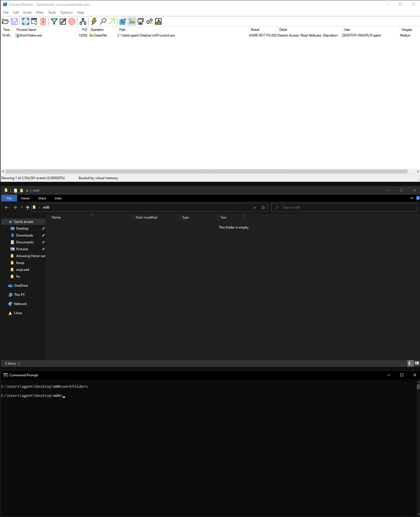Click the Find magnifier icon
Screen dimensions: 420x517
103,21
